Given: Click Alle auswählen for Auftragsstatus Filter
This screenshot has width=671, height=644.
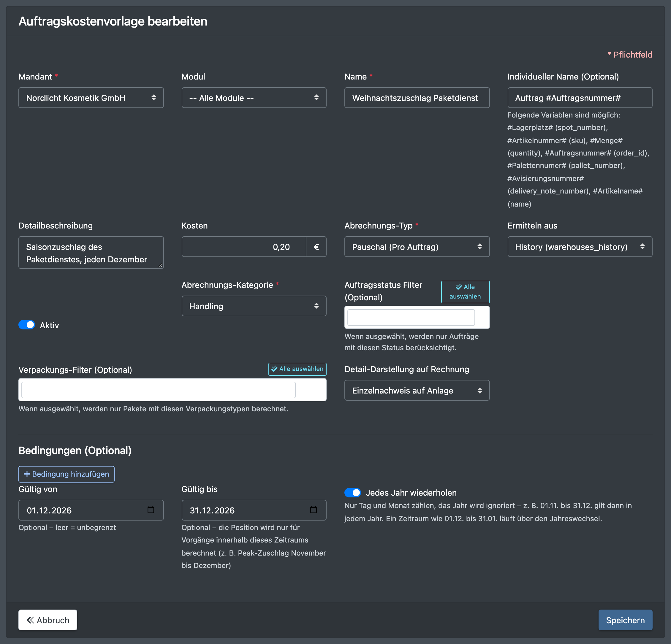Looking at the screenshot, I should coord(465,292).
